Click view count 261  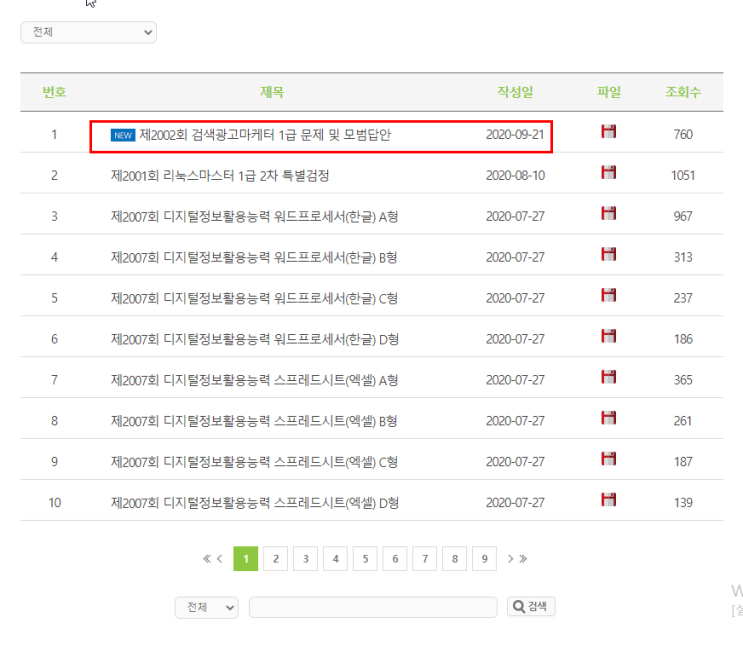tap(683, 421)
